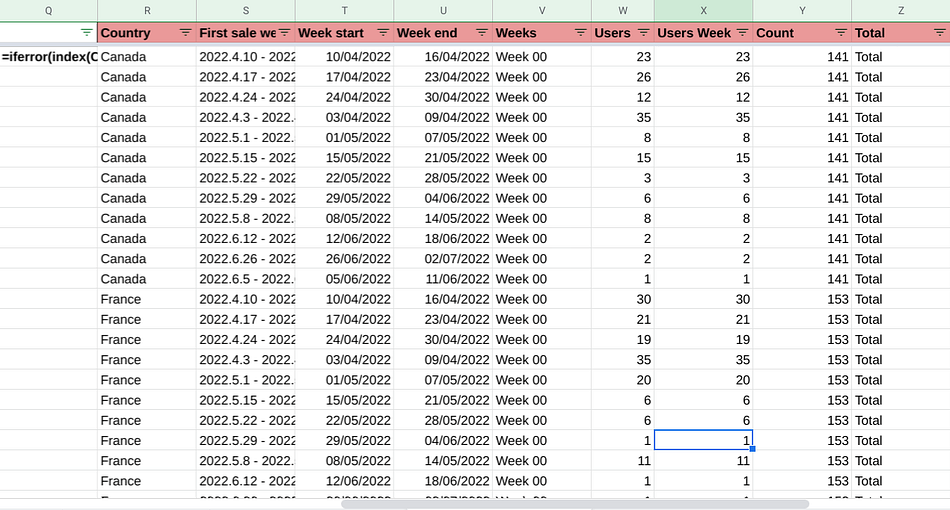Click the Country header cell

[x=147, y=33]
